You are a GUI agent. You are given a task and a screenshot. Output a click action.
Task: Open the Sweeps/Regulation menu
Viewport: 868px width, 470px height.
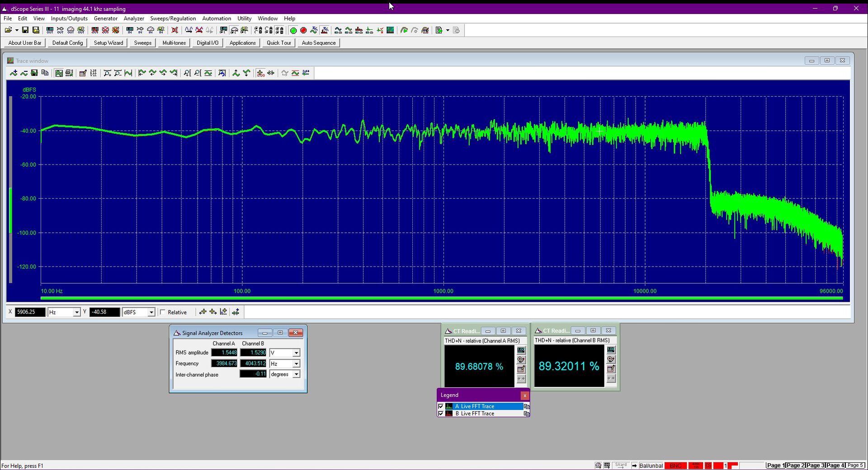point(173,19)
